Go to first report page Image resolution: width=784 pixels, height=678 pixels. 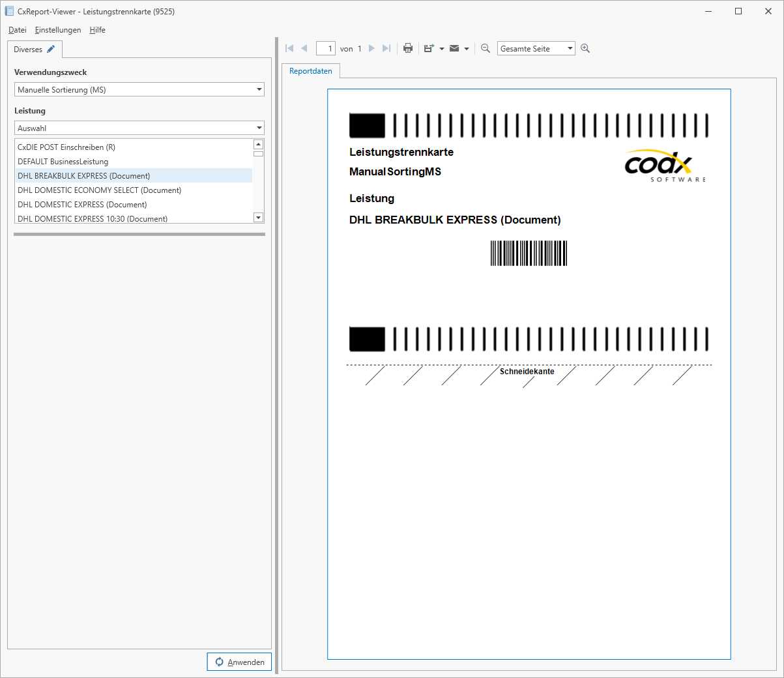coord(289,48)
